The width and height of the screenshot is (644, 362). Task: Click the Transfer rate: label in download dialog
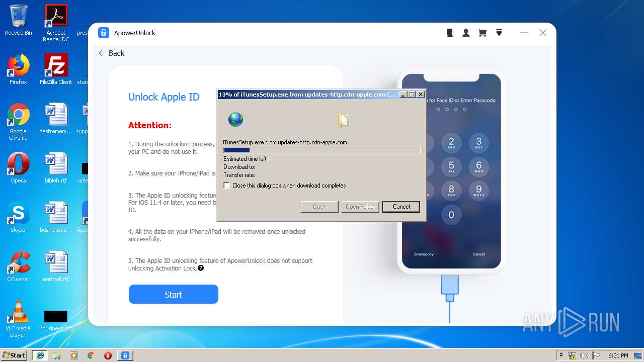239,175
